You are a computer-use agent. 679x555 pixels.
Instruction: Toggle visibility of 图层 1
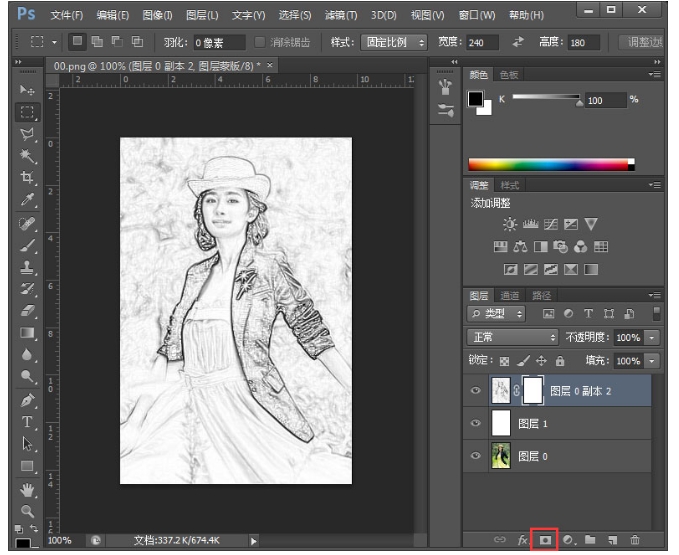[475, 424]
